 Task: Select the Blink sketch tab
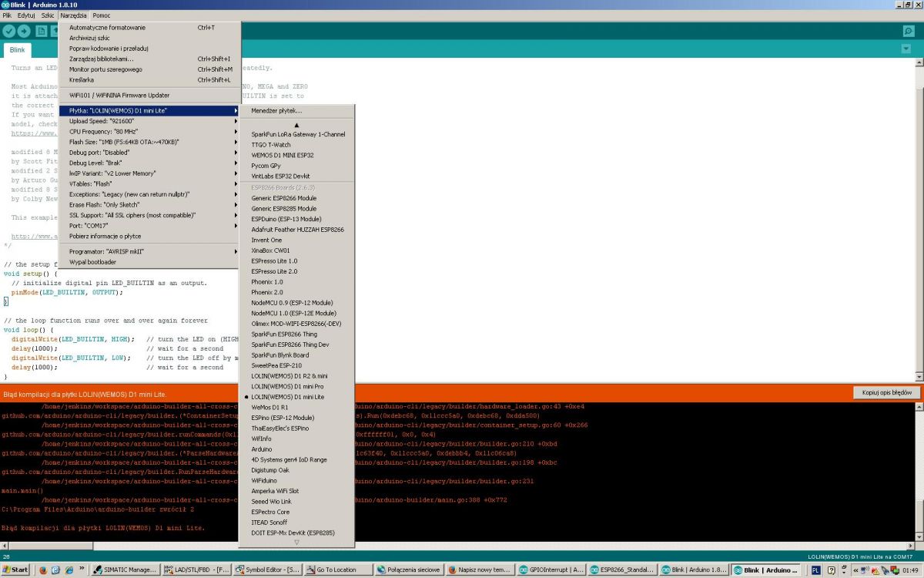point(17,49)
